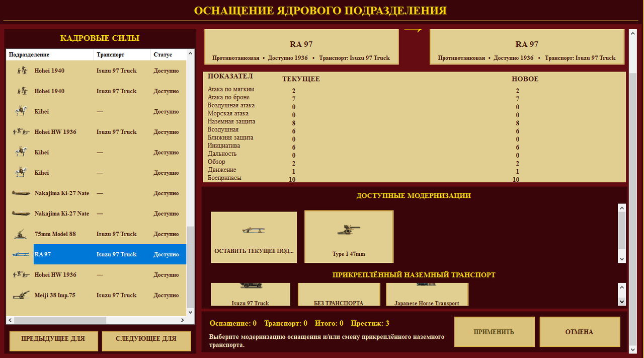Click the НОВОЕ column heading
The height and width of the screenshot is (358, 644).
[525, 79]
